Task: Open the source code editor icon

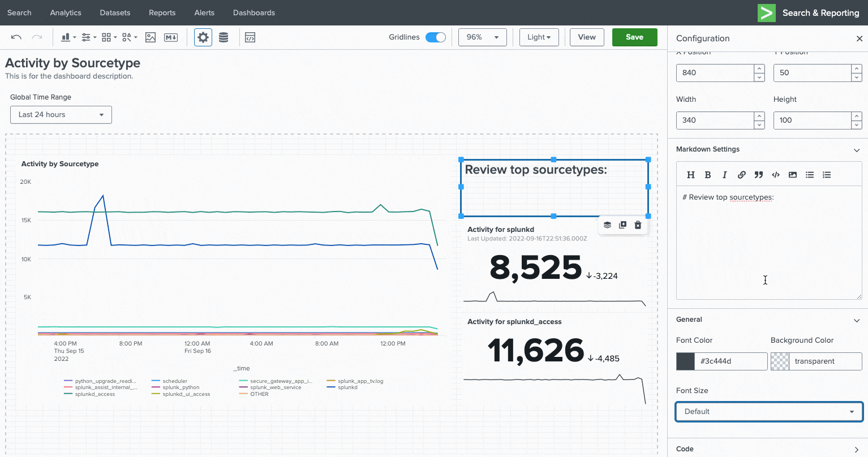Action: point(250,37)
